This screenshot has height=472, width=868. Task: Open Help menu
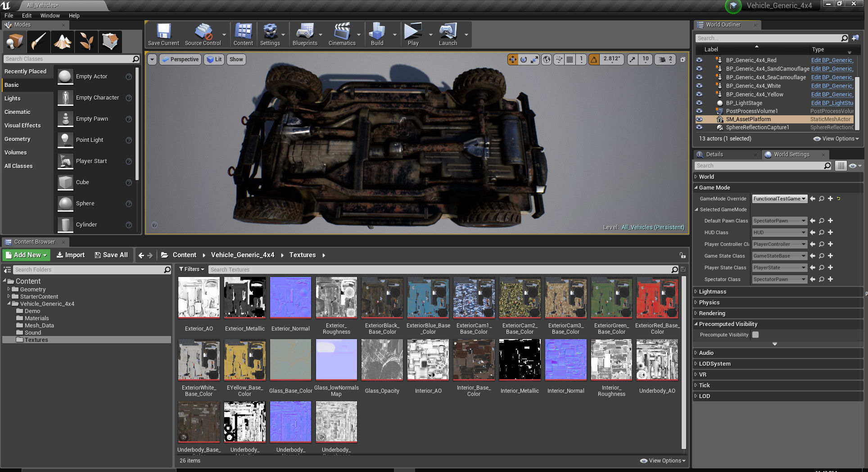pos(74,15)
